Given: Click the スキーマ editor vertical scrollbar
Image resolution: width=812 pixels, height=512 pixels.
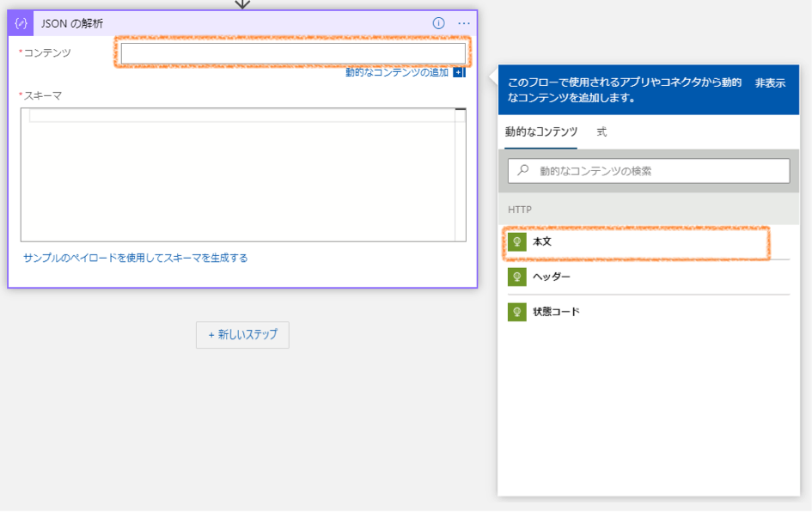Looking at the screenshot, I should [461, 174].
